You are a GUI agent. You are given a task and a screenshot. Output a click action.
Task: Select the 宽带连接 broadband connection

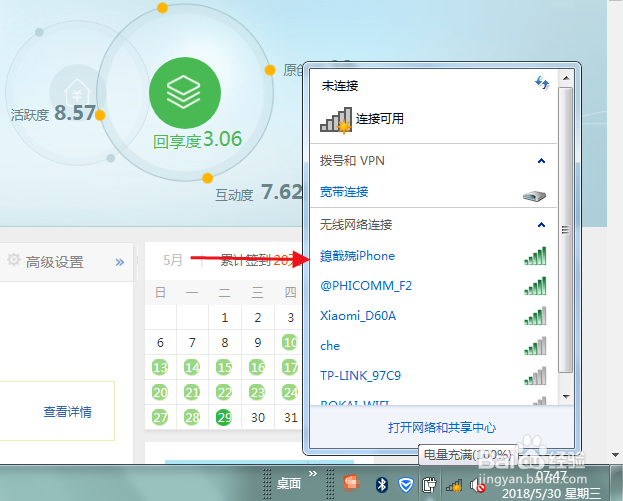(344, 192)
